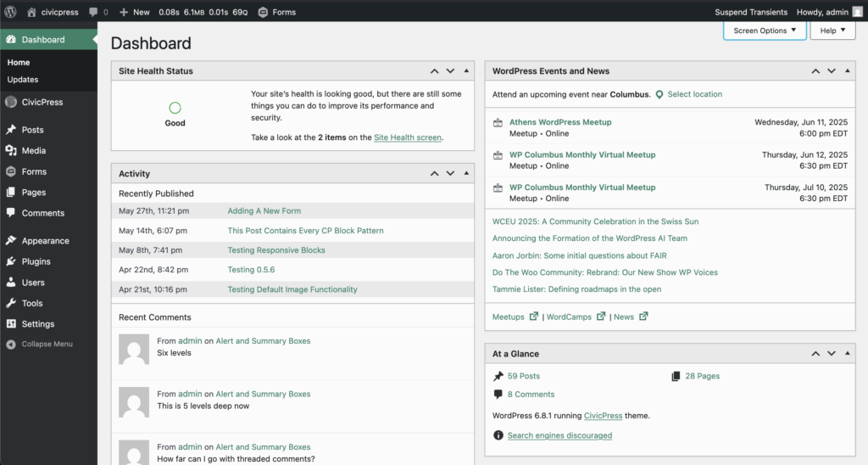The image size is (868, 465).
Task: Click the WordPress logo in admin bar
Action: pos(10,12)
